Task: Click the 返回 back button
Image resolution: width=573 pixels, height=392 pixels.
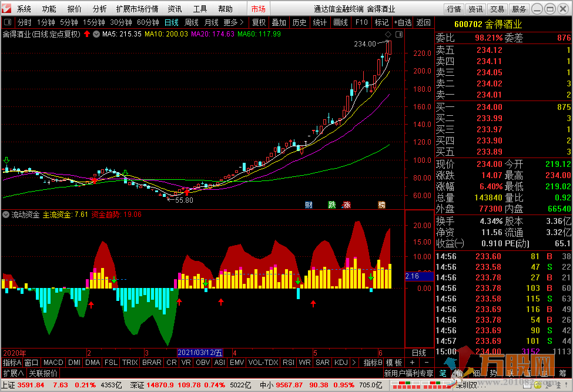Action: [x=424, y=22]
